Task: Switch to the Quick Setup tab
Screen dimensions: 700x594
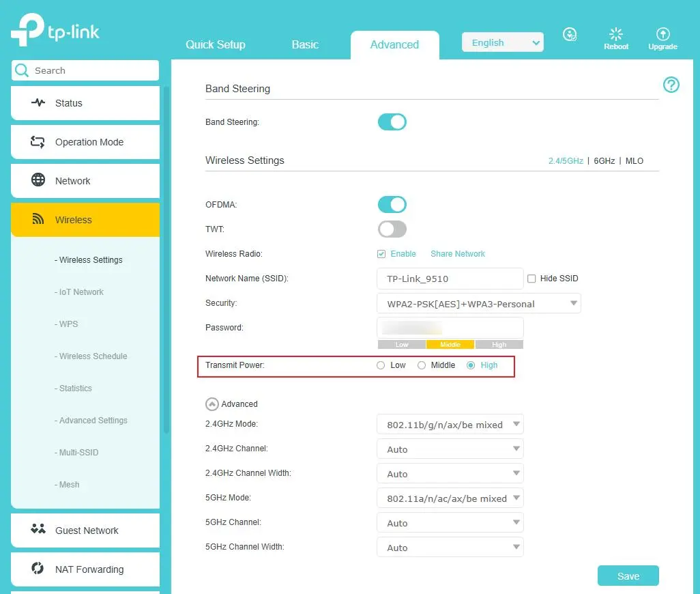Action: (216, 44)
